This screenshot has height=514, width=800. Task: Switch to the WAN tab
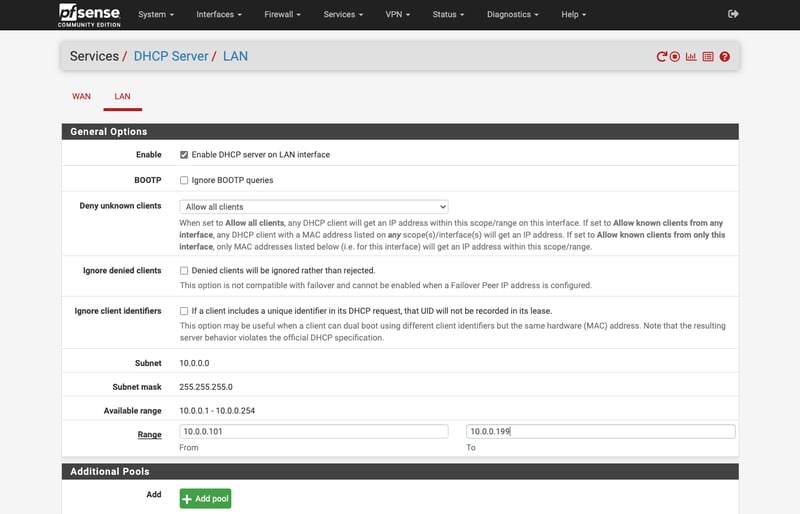click(81, 97)
